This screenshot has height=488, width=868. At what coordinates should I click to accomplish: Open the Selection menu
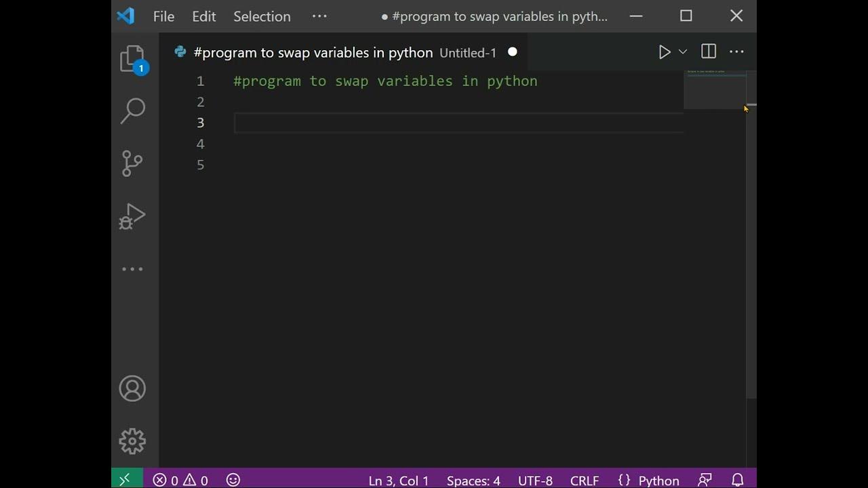[x=262, y=16]
